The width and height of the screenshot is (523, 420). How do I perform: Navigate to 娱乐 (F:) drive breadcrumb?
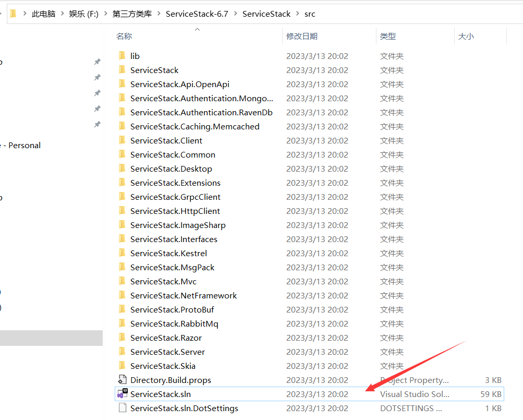(84, 14)
